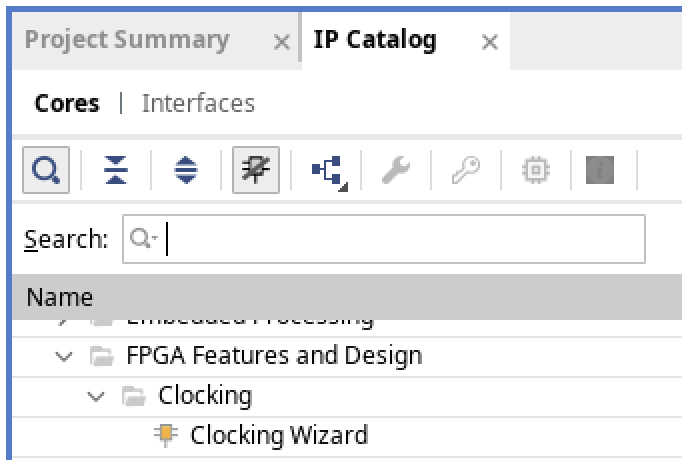Screen dimensions: 682x460
Task: Toggle the hide incompatible IP filter button
Action: [x=255, y=171]
